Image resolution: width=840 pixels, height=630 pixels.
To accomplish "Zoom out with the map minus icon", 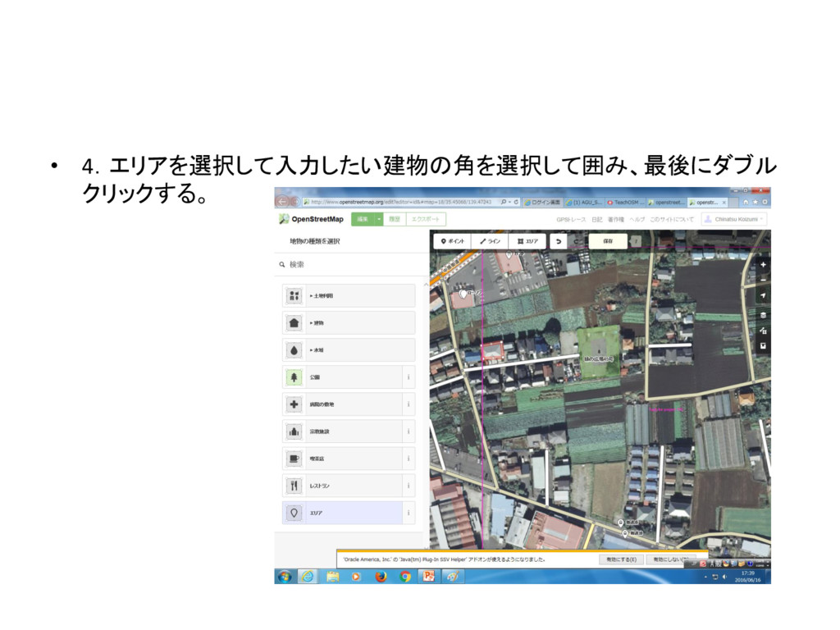I will tap(763, 279).
